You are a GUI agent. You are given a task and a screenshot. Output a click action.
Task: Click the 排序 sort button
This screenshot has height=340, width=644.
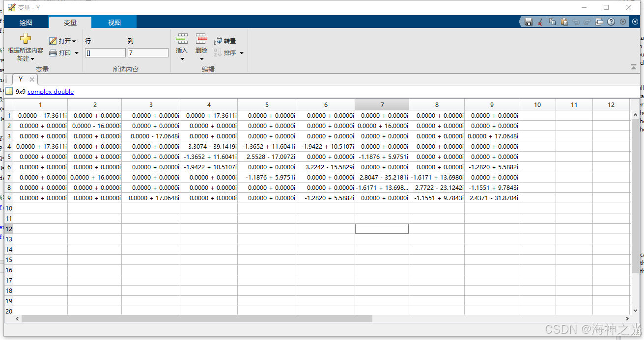click(x=225, y=52)
